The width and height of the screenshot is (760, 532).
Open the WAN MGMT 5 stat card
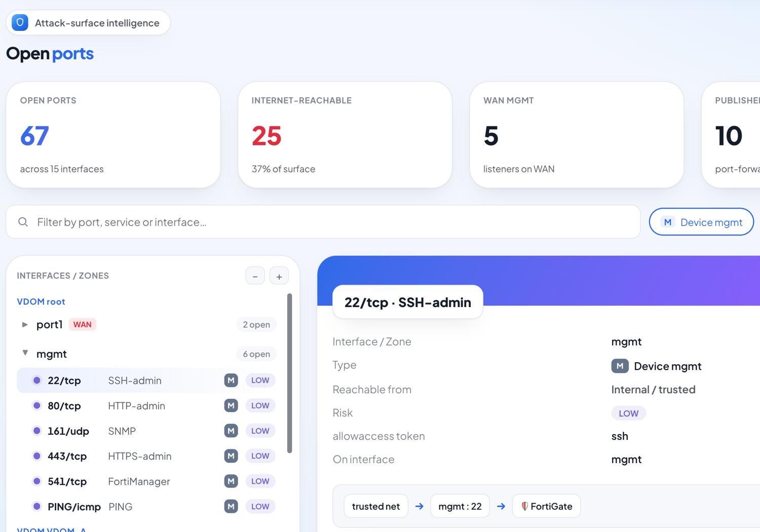coord(577,135)
